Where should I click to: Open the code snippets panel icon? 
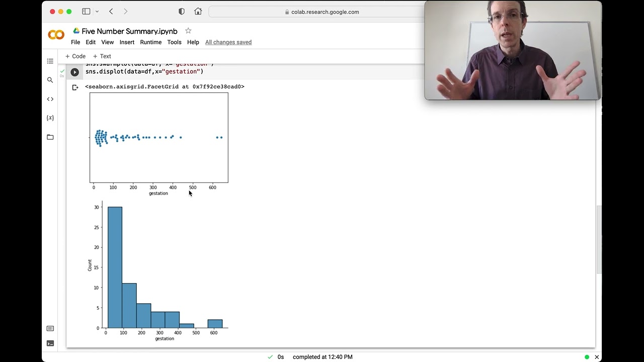[50, 99]
